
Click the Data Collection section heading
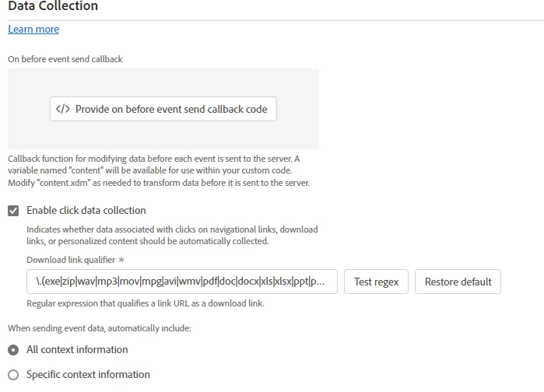[x=53, y=6]
